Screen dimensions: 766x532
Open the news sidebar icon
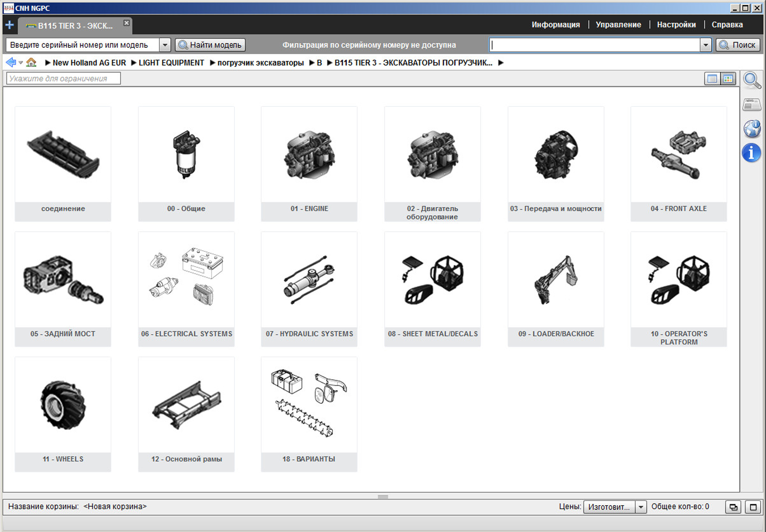[x=752, y=104]
